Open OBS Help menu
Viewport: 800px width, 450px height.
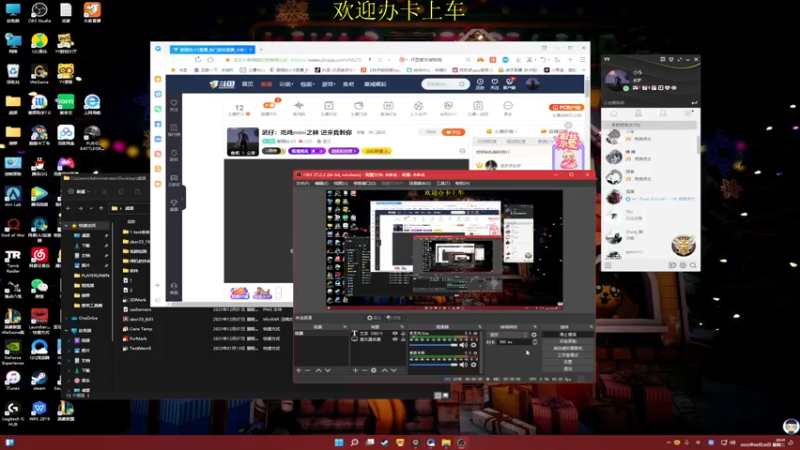(462, 183)
